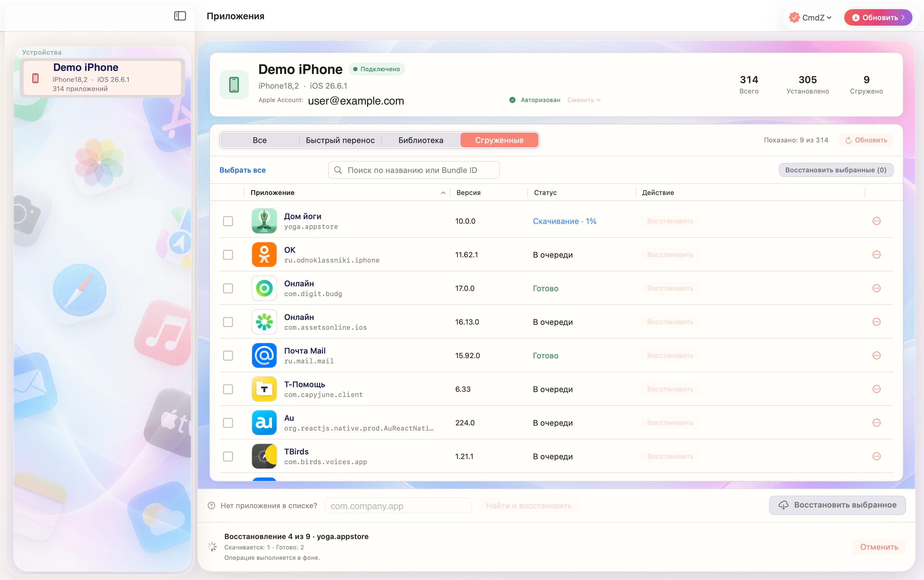This screenshot has height=580, width=924.
Task: Check the Почта Mail checkbox
Action: 228,356
